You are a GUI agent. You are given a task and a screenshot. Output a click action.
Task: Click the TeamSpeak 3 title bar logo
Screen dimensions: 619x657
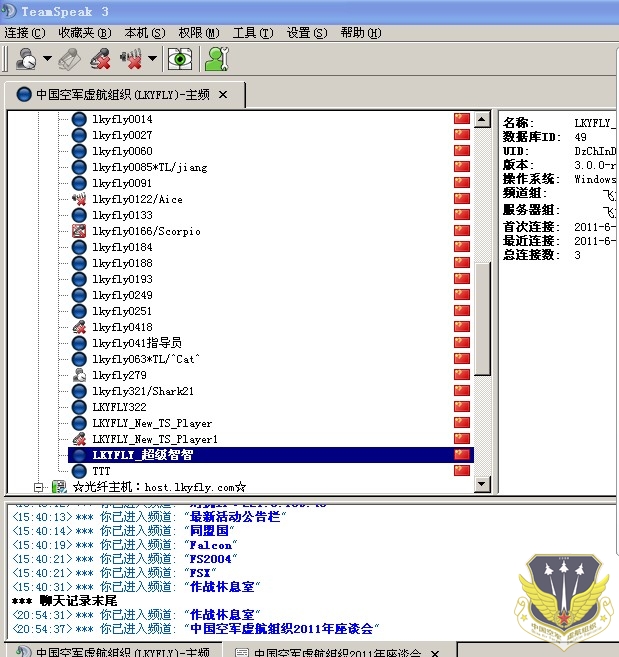pyautogui.click(x=8, y=10)
